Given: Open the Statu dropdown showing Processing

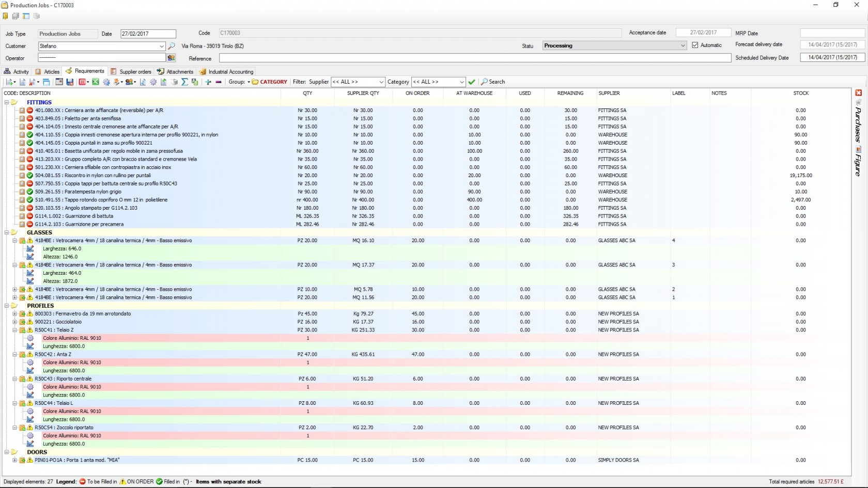Looking at the screenshot, I should coord(683,45).
